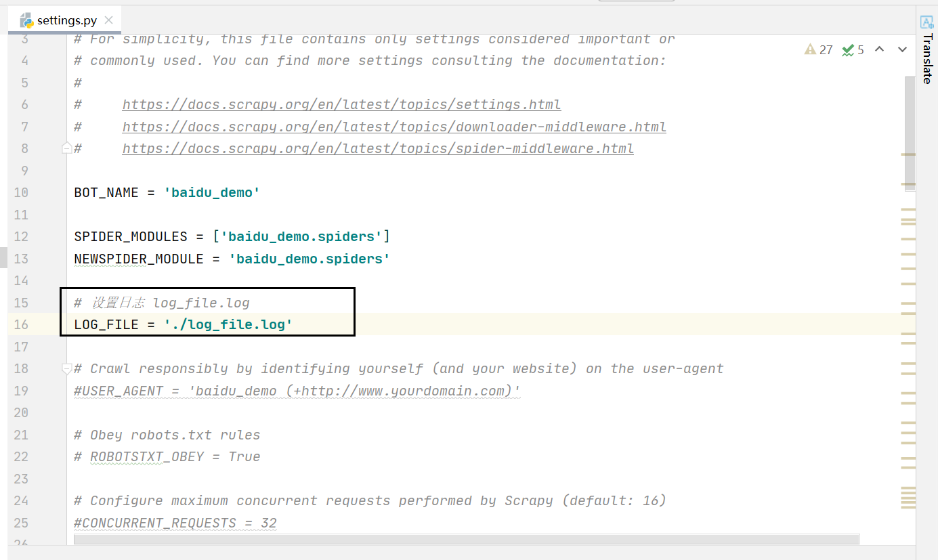This screenshot has width=938, height=560.
Task: Click the green checkmark inspections indicator
Action: (848, 49)
